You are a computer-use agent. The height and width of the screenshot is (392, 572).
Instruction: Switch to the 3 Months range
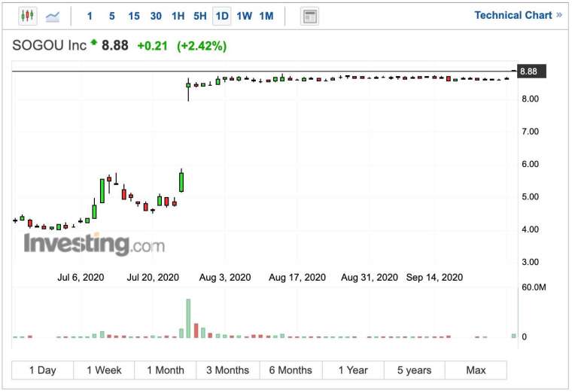(x=227, y=370)
